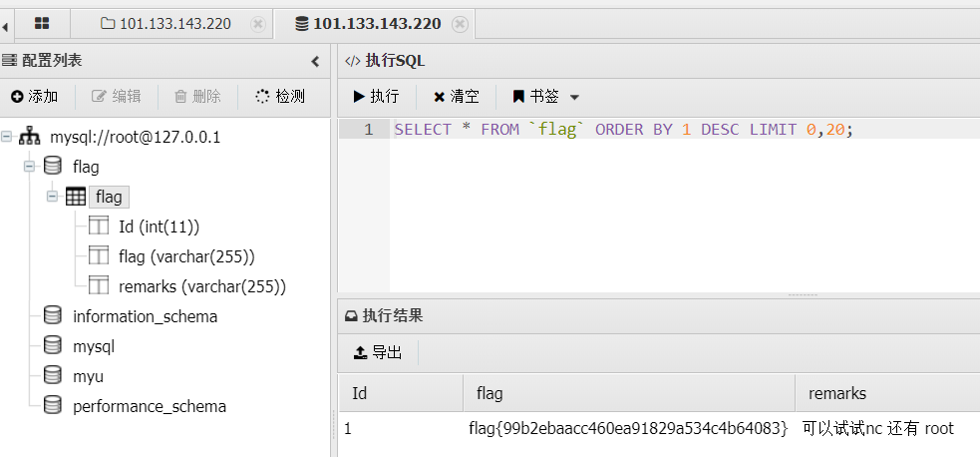Screen dimensions: 980x457
Task: Export results with 导出 button
Action: point(378,352)
